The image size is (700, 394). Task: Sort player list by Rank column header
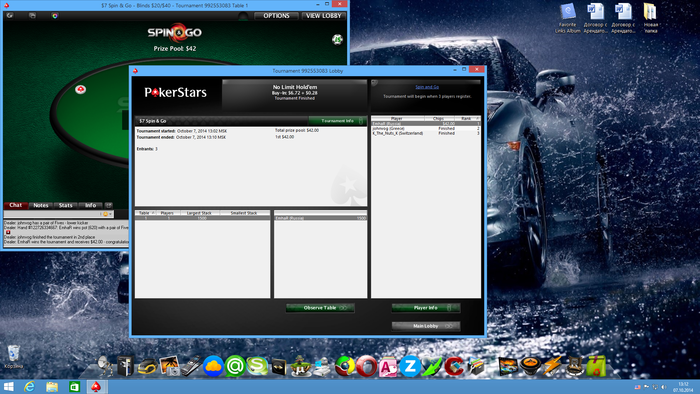coord(467,119)
